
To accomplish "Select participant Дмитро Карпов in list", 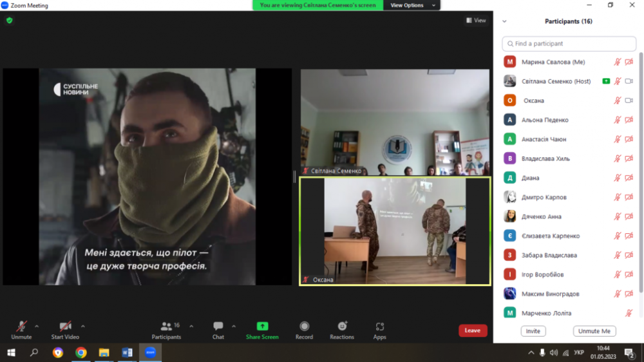I will (x=544, y=197).
